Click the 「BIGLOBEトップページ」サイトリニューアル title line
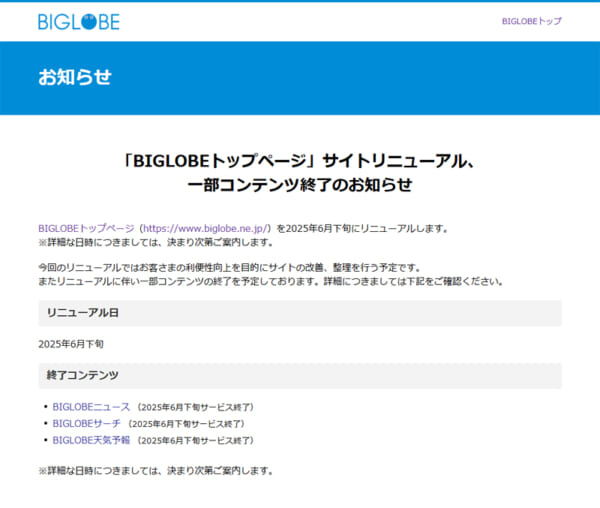The image size is (600, 508). (300, 161)
